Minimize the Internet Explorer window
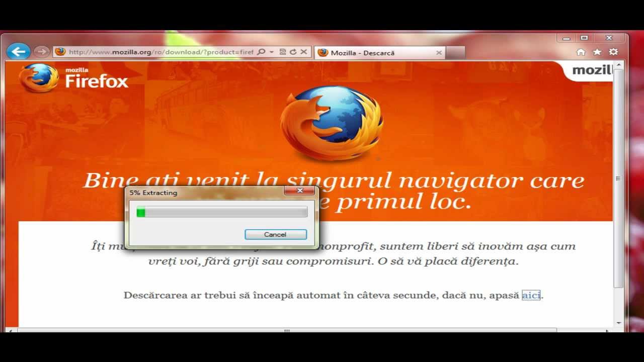This screenshot has width=644, height=362. pos(566,38)
